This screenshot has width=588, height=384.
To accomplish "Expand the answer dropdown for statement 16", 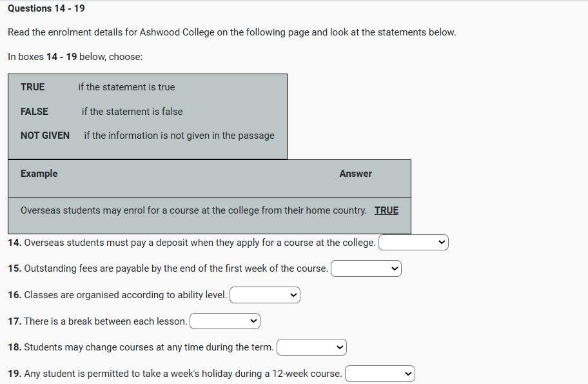I will 264,295.
